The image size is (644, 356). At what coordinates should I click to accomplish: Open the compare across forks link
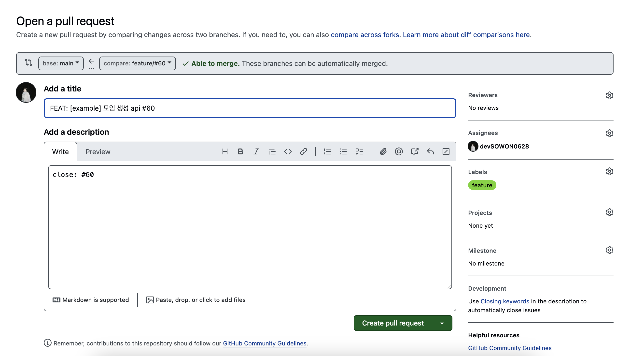point(365,34)
